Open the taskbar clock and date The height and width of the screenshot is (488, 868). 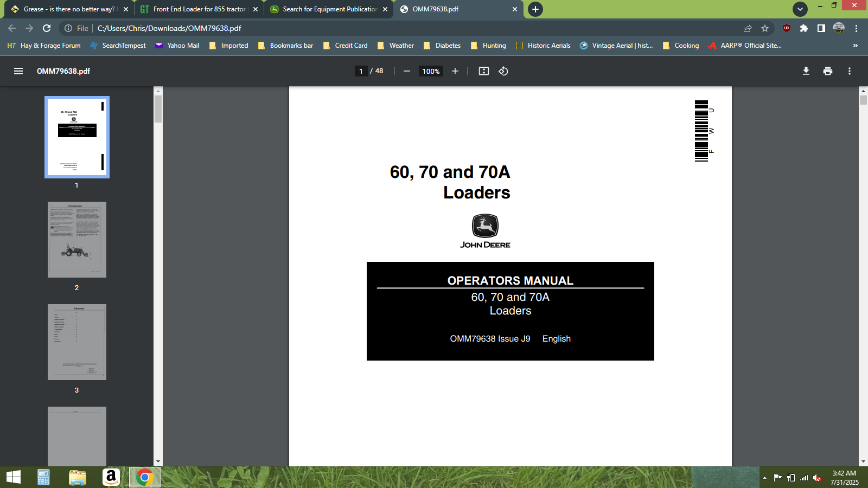[845, 478]
